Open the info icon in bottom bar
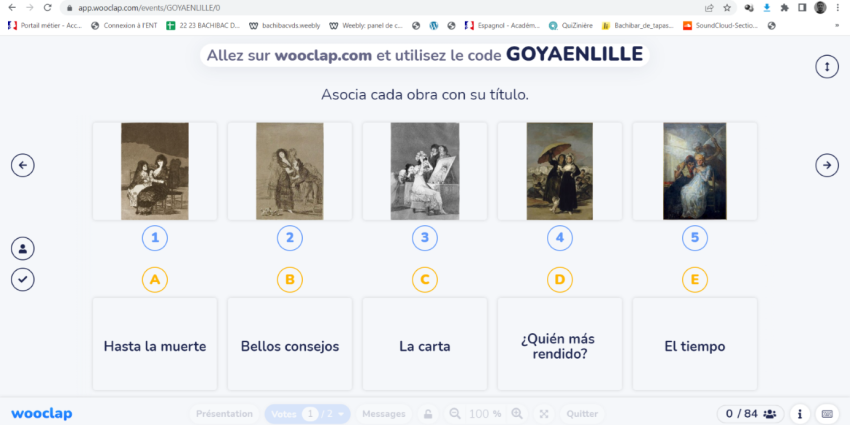The width and height of the screenshot is (850, 425). point(800,414)
